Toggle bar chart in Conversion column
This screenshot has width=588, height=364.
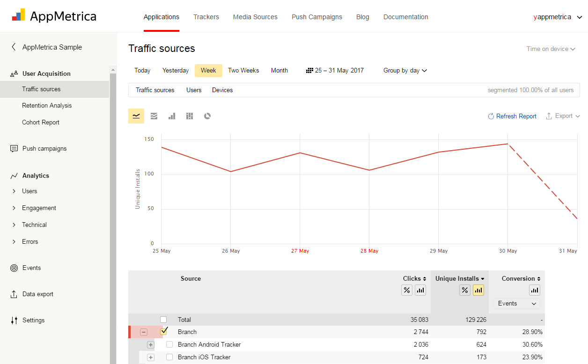point(535,290)
